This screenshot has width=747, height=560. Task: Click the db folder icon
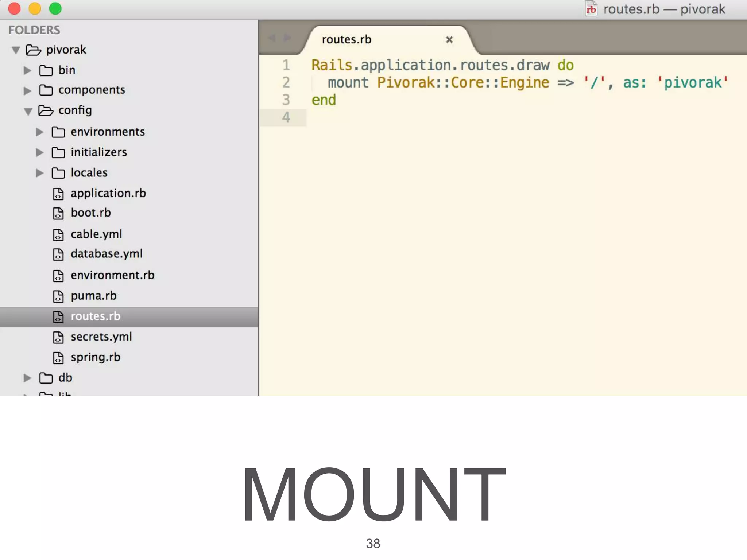coord(46,378)
